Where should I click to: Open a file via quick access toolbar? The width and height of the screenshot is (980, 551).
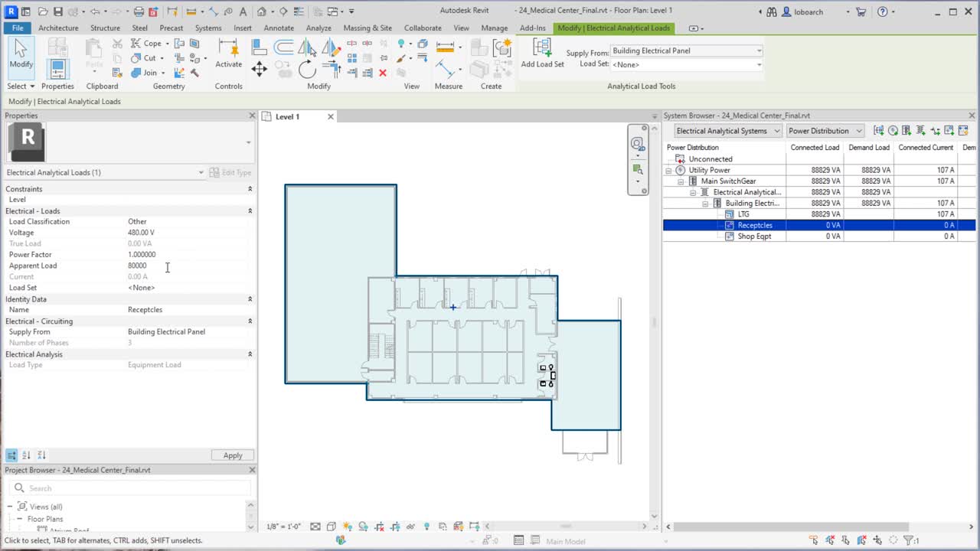pos(43,11)
